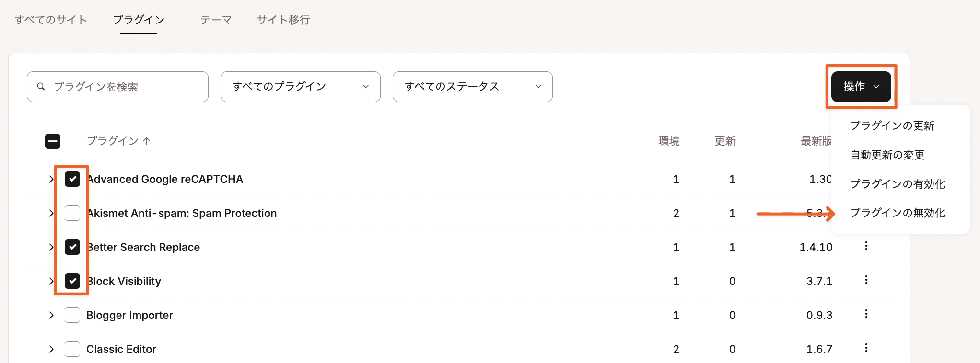980x363 pixels.
Task: Open kebab menu for Blogger Importer
Action: click(866, 314)
